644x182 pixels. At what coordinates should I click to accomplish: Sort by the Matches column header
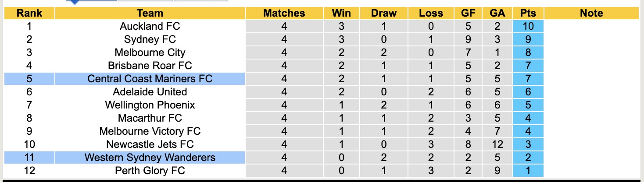284,13
